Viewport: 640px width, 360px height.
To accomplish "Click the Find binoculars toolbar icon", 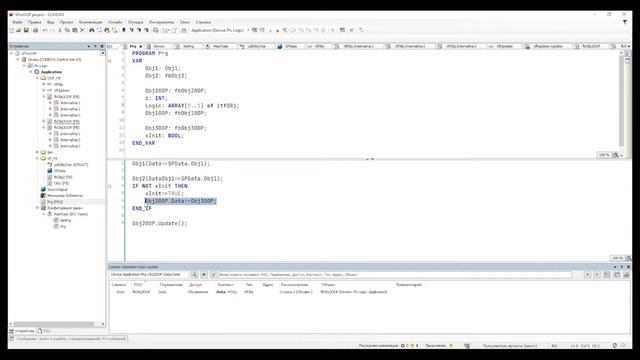I will (91, 30).
